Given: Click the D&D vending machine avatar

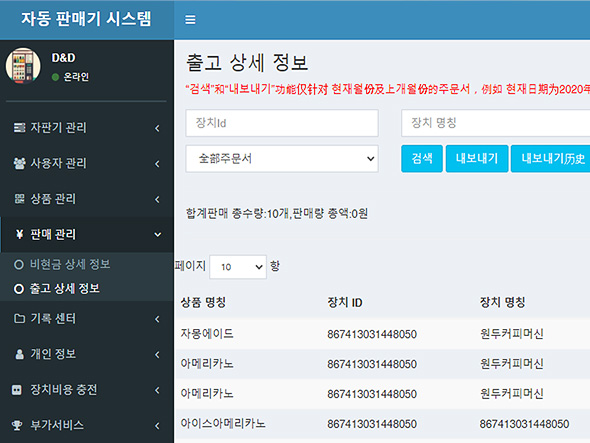Looking at the screenshot, I should point(23,65).
